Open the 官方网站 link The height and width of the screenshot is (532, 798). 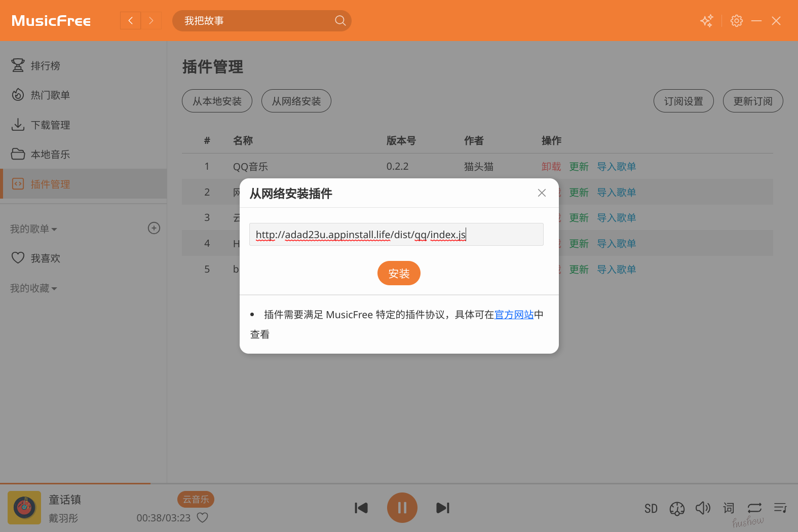[514, 315]
